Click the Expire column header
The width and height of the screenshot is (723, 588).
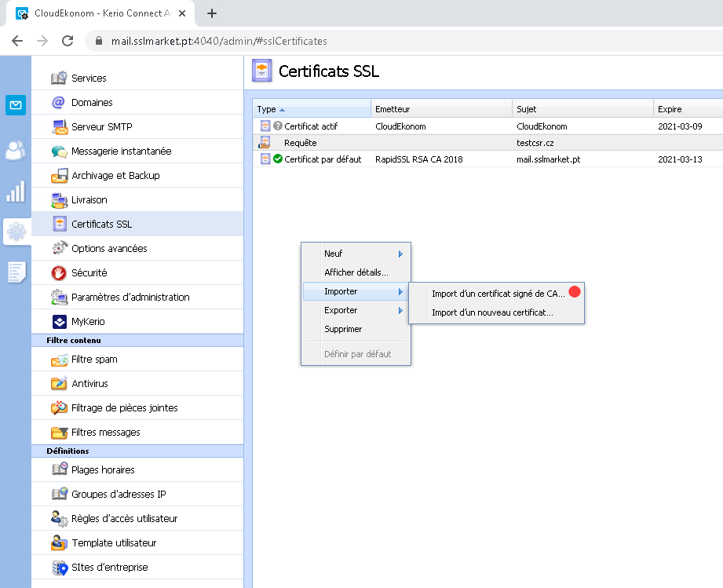(x=688, y=109)
